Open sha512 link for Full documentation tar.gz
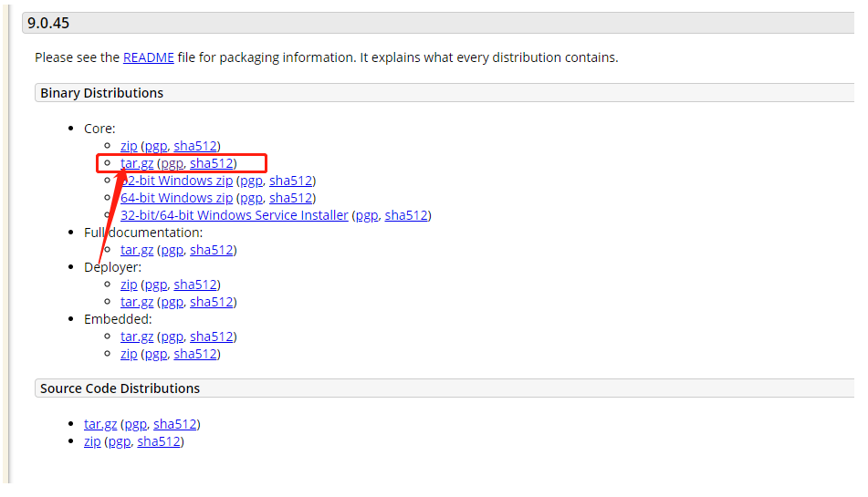The image size is (868, 497). (212, 250)
